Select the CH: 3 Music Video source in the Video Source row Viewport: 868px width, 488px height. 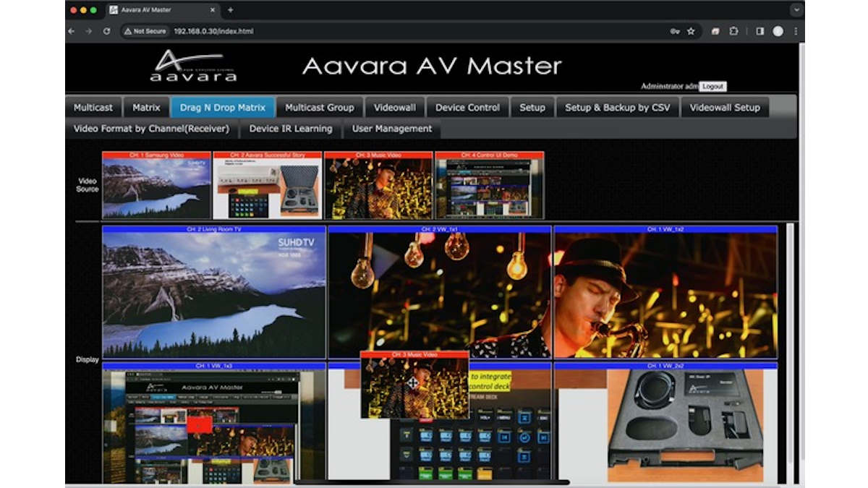379,185
